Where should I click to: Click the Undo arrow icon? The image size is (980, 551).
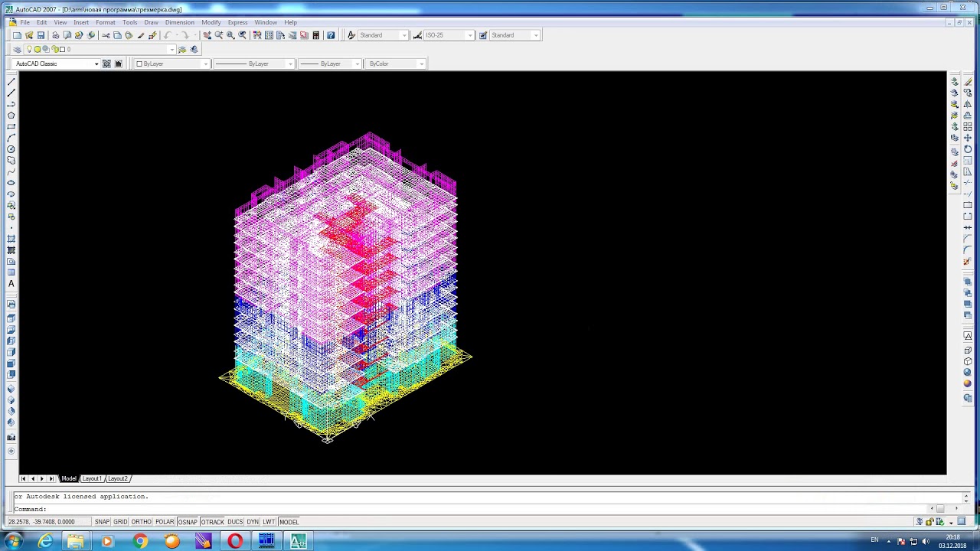167,35
